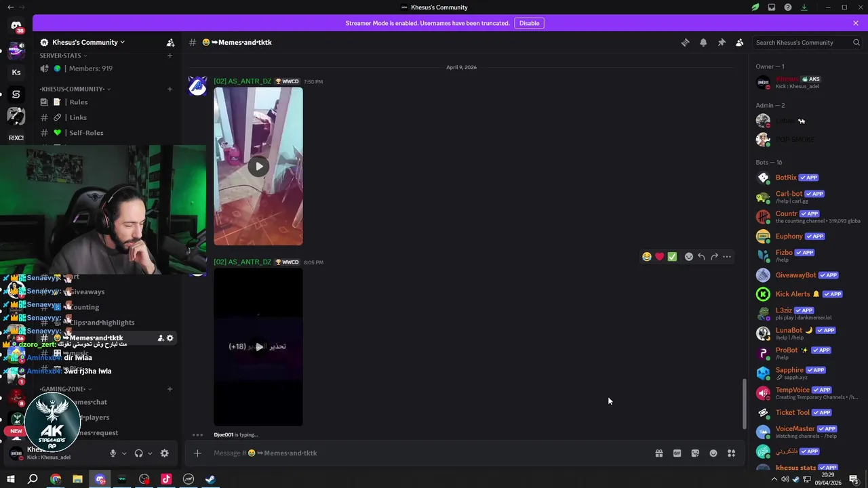Open the emoji picker in message bar

point(713,453)
